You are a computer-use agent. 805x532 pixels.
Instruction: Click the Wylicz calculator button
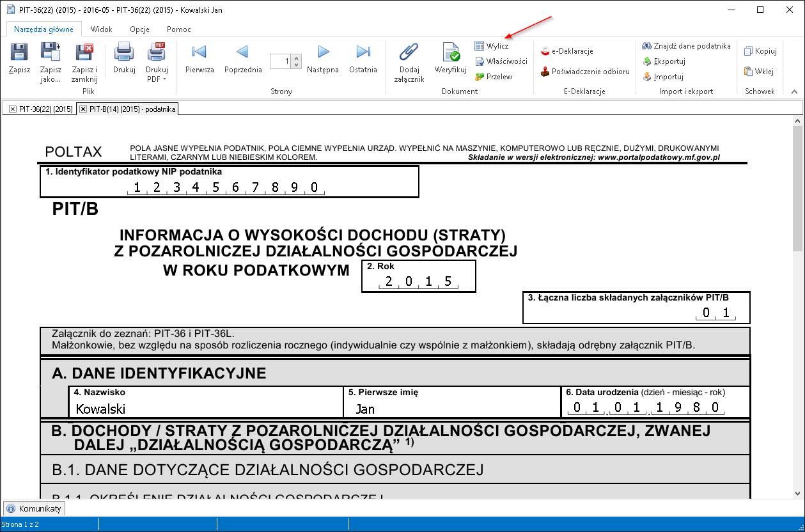pyautogui.click(x=492, y=46)
